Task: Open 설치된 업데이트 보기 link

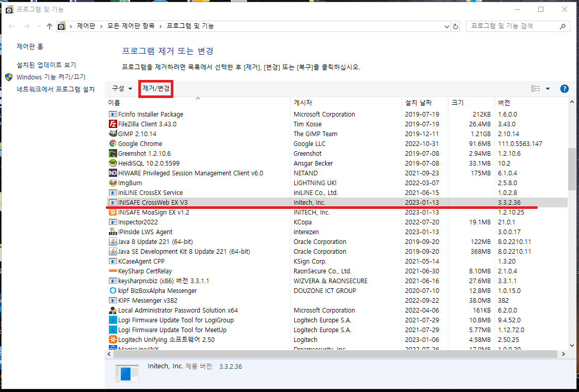Action: (46, 65)
